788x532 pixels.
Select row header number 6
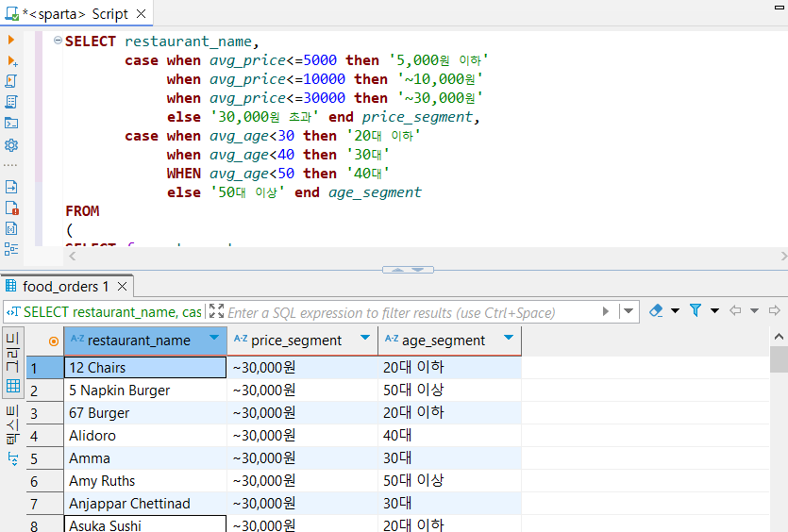(44, 481)
